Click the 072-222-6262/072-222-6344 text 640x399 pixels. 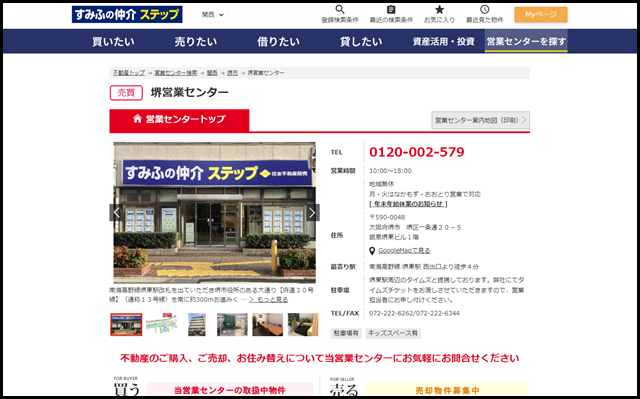pos(414,313)
